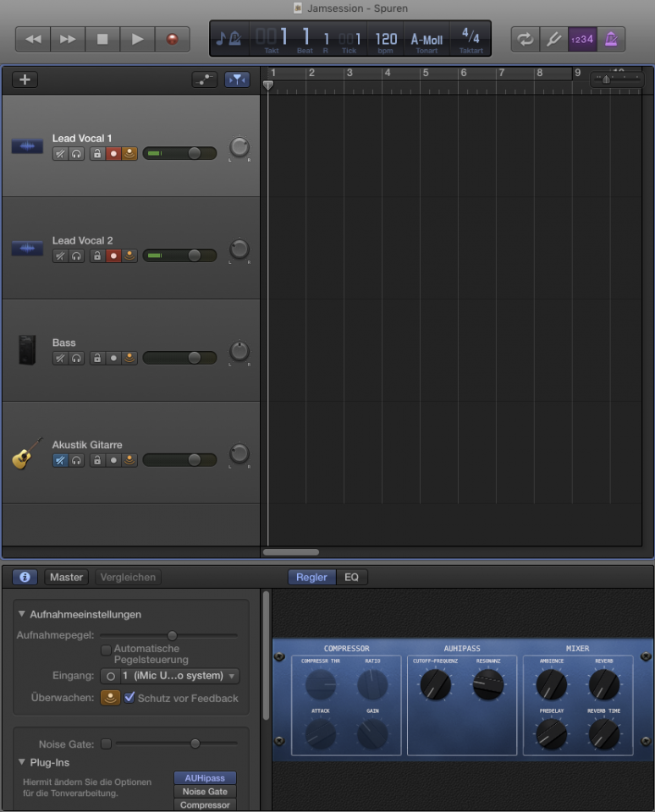The height and width of the screenshot is (812, 655).
Task: Click the Lead Vocal 1 pan knob
Action: tap(239, 147)
